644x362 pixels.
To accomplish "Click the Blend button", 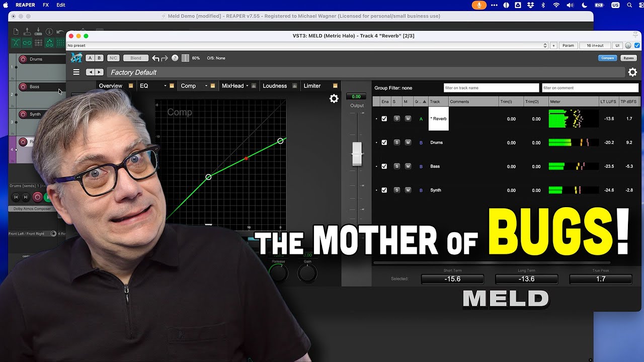I will 136,58.
